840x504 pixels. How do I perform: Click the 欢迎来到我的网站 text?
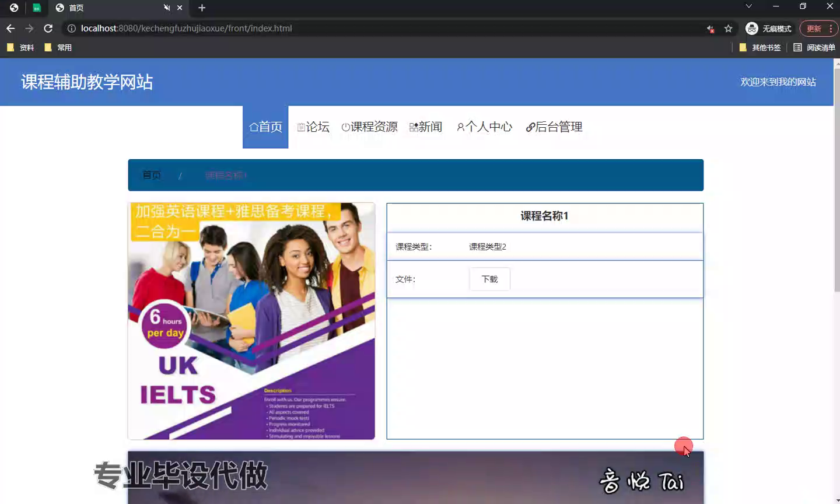pyautogui.click(x=778, y=82)
